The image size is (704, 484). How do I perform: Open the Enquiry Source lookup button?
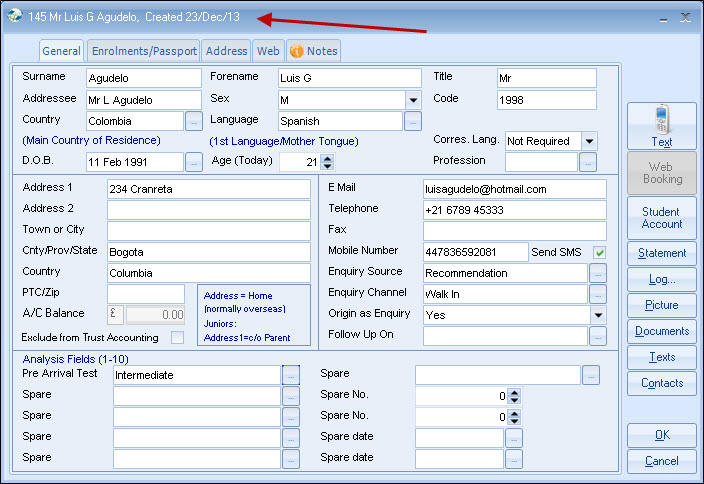[598, 273]
